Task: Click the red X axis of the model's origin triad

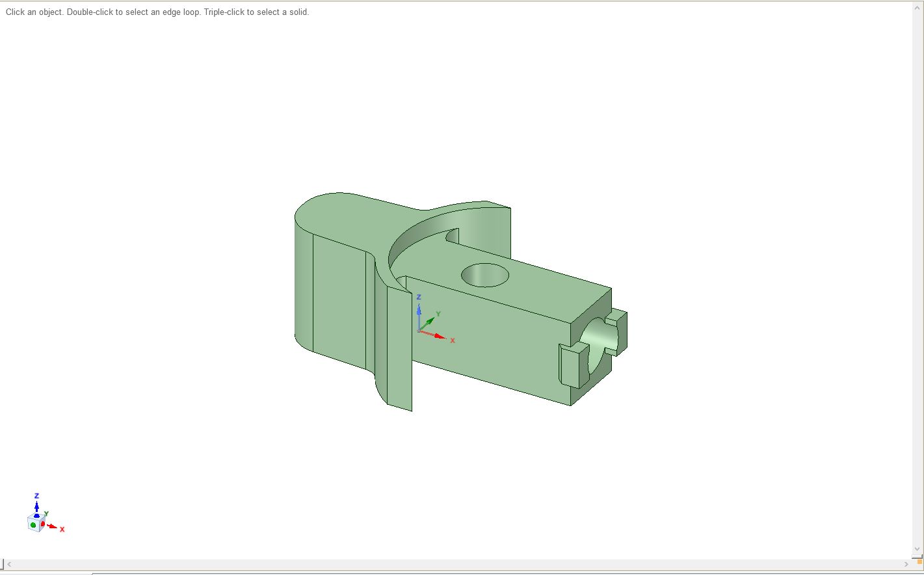Action: 433,335
